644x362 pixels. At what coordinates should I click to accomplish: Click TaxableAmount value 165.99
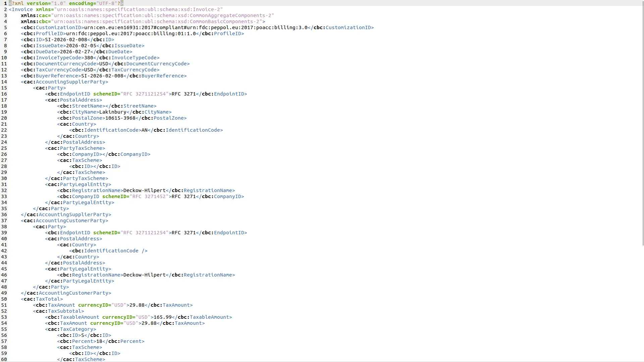pyautogui.click(x=163, y=317)
